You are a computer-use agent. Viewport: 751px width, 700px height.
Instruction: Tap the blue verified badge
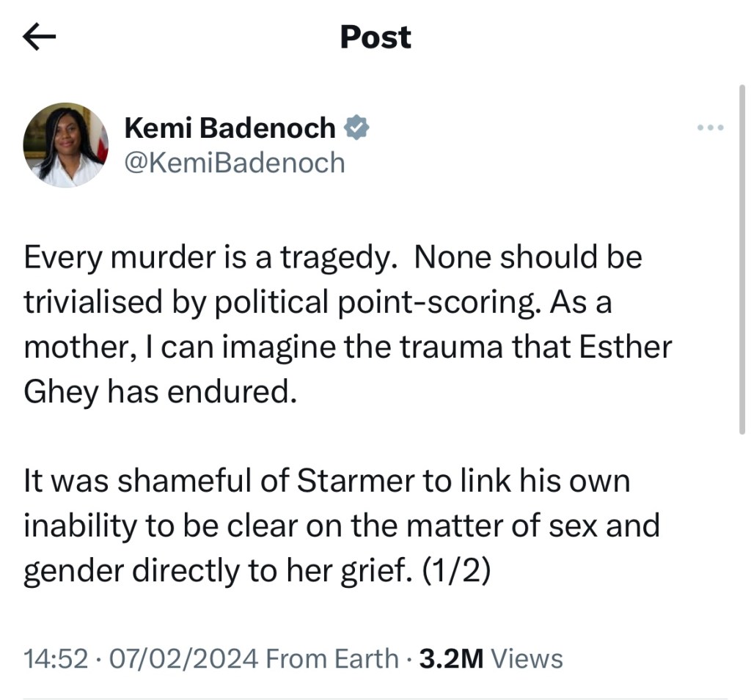click(356, 128)
